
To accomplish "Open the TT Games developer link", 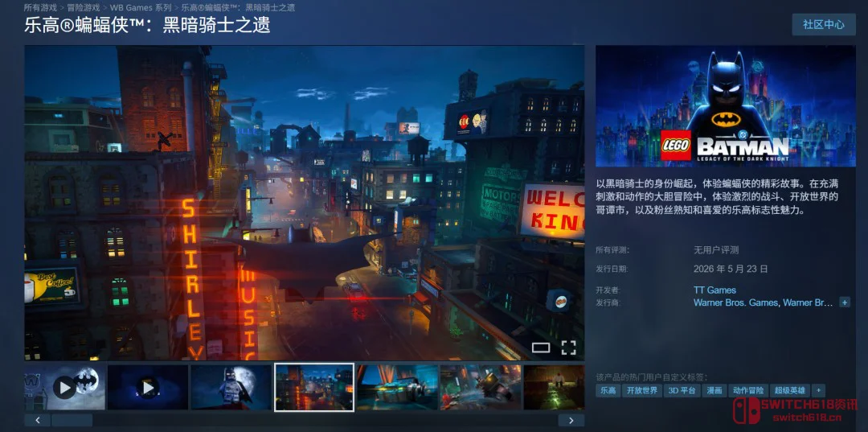I will coord(714,290).
